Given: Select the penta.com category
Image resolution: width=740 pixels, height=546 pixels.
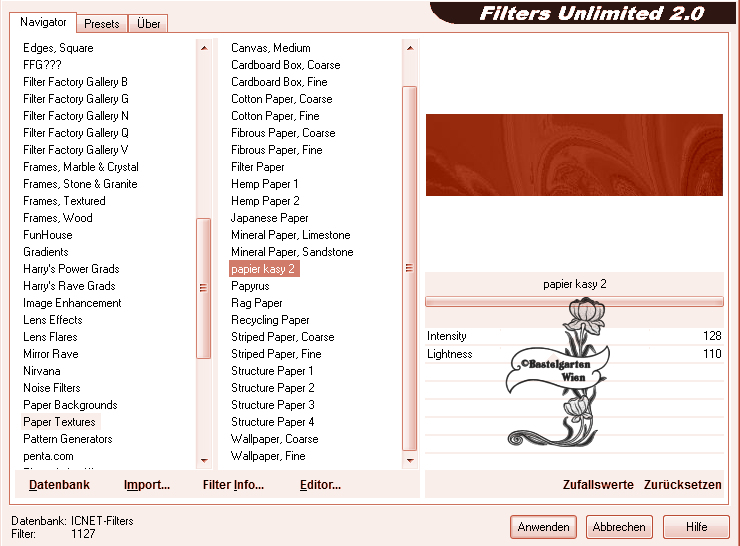Looking at the screenshot, I should (x=48, y=456).
